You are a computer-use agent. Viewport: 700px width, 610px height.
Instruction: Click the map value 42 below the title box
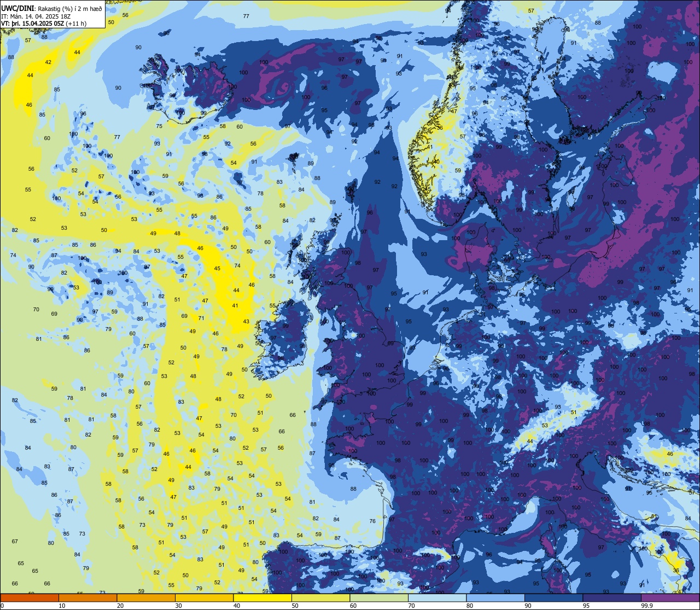click(x=48, y=62)
